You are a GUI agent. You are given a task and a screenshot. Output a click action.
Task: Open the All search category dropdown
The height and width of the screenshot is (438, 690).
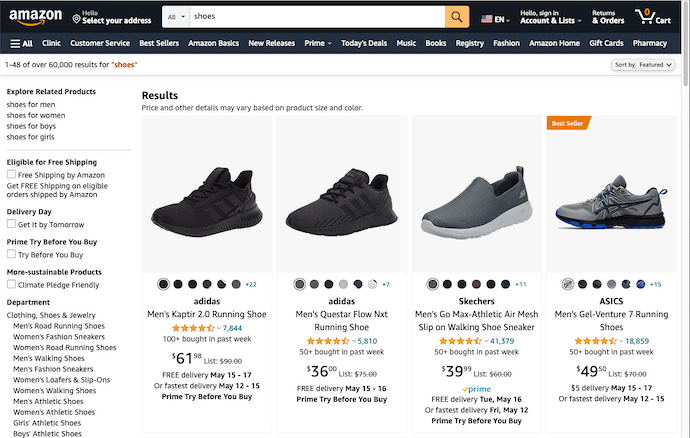pyautogui.click(x=176, y=17)
